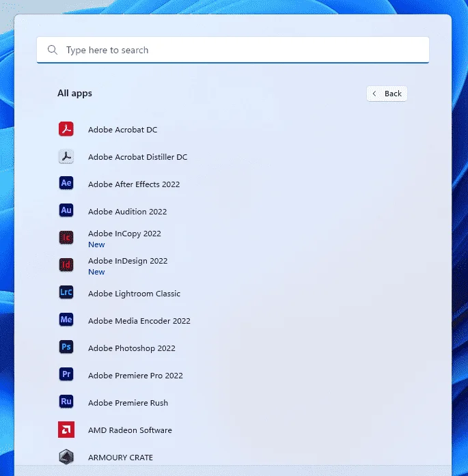Open the After Effects Ae icon

[x=66, y=183]
